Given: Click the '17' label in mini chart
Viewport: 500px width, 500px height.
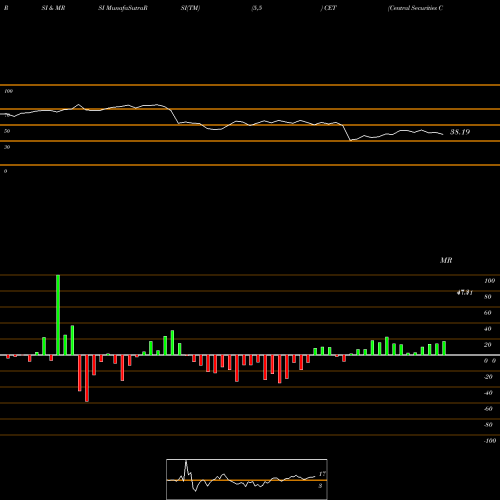Looking at the screenshot, I should [322, 474].
